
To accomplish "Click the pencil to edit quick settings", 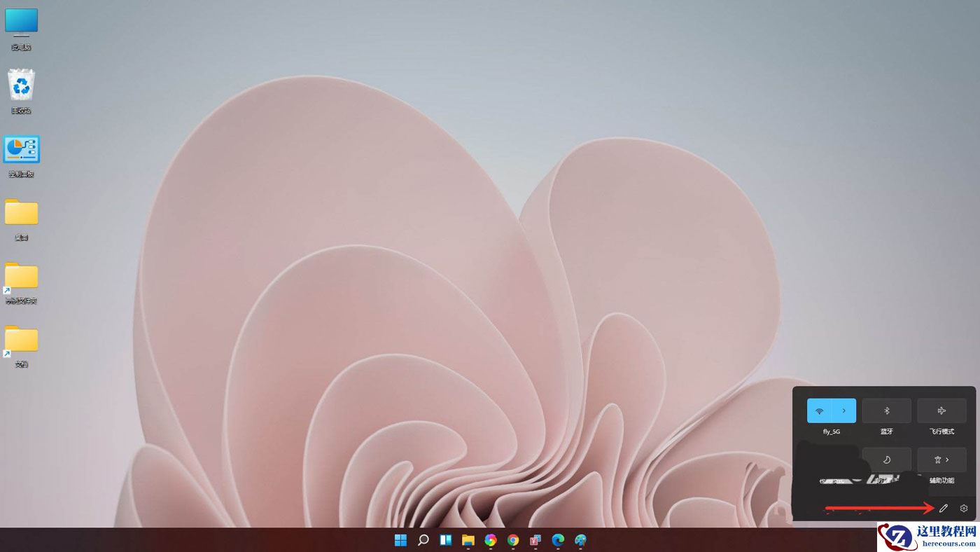I will 943,508.
